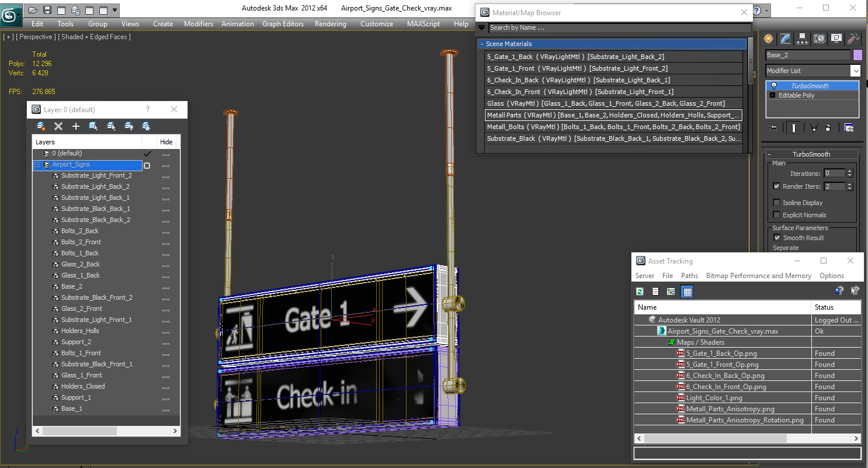Collapse the Airport_Signs layer tree
Screen dimensions: 868x468
[37, 165]
